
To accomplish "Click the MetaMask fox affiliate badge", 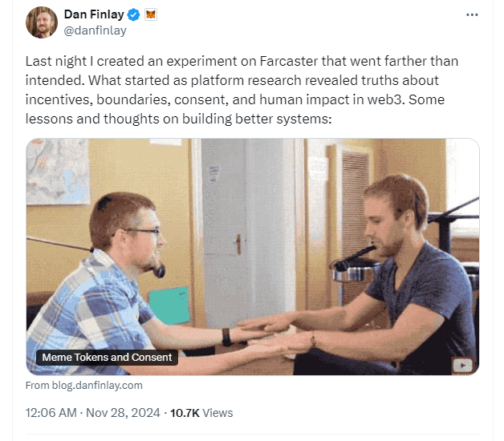I will [x=150, y=14].
